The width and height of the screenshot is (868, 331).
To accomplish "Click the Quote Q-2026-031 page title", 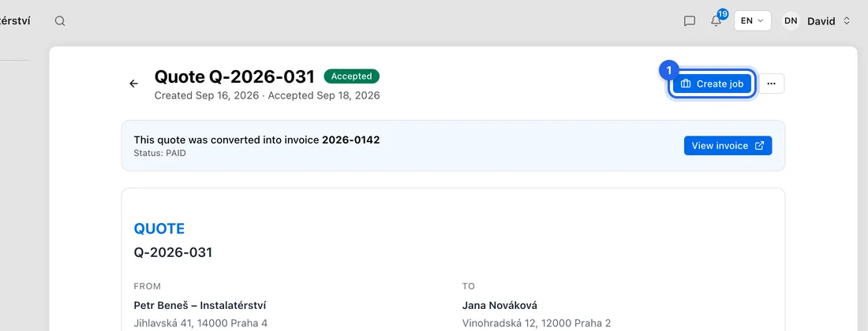I will tap(234, 76).
